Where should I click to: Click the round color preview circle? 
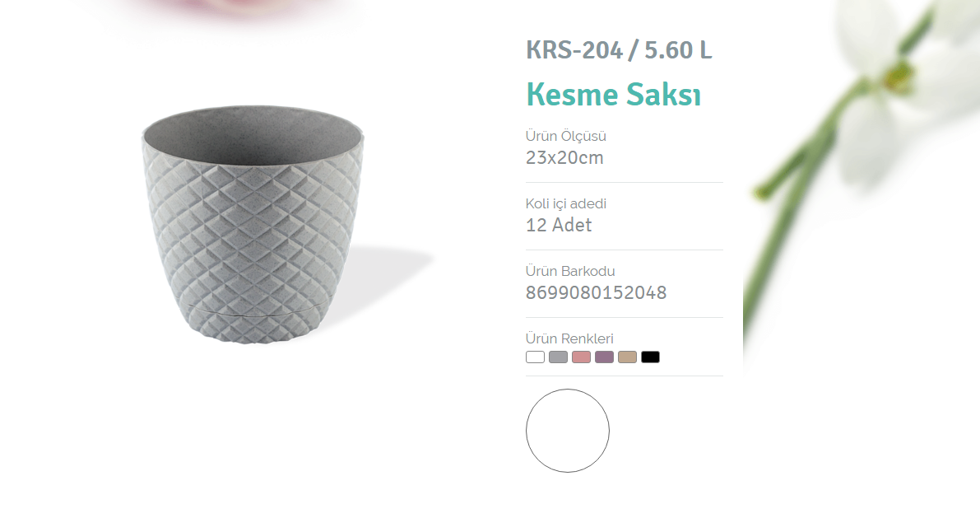pyautogui.click(x=568, y=431)
